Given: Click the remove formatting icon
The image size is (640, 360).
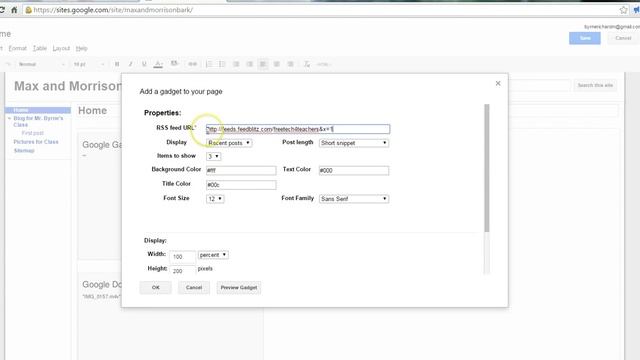Looking at the screenshot, I should [307, 64].
